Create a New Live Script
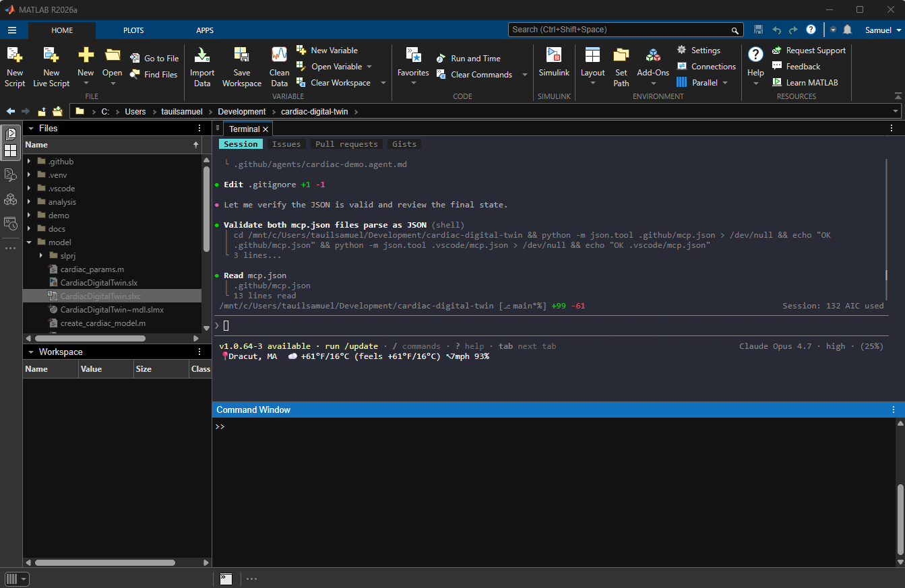905x588 pixels. coord(51,67)
